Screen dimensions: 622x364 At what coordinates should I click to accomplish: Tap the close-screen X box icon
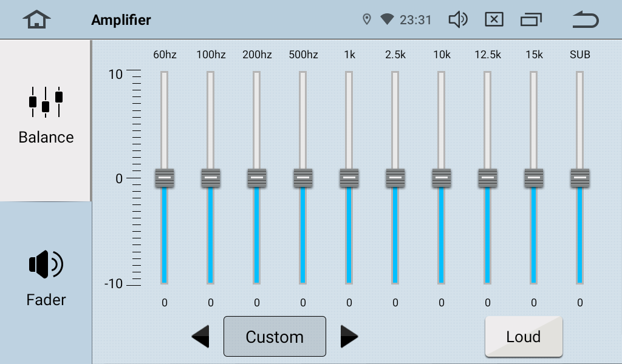coord(494,20)
